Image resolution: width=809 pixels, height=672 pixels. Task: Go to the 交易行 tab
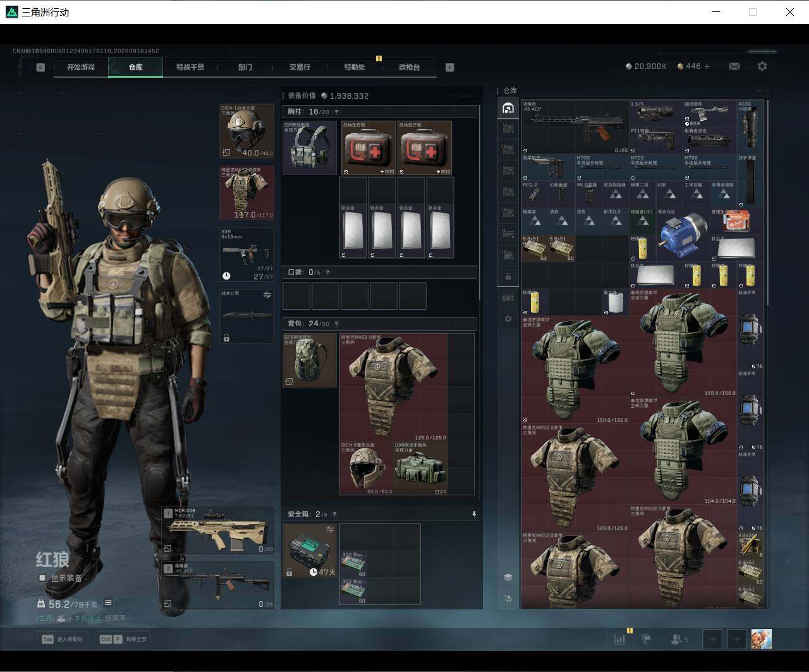pyautogui.click(x=300, y=67)
